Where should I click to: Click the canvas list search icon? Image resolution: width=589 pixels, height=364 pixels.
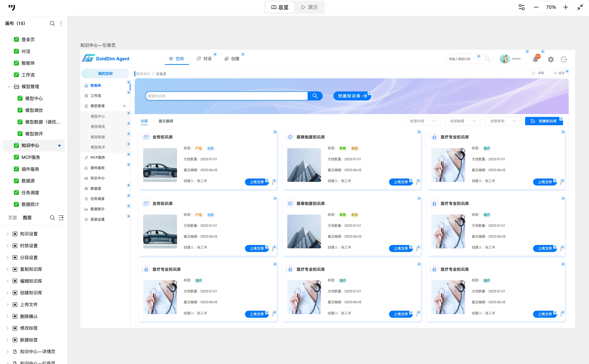pos(52,23)
